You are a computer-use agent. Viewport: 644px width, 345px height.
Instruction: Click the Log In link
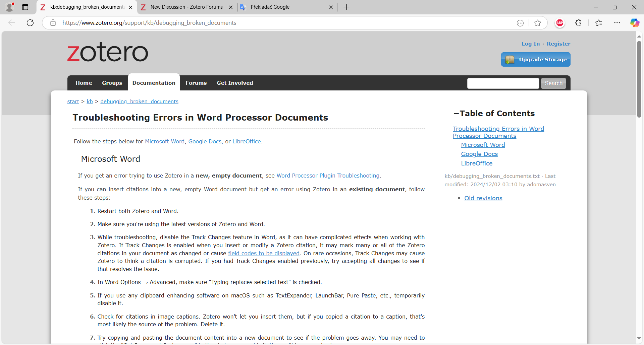tap(531, 44)
